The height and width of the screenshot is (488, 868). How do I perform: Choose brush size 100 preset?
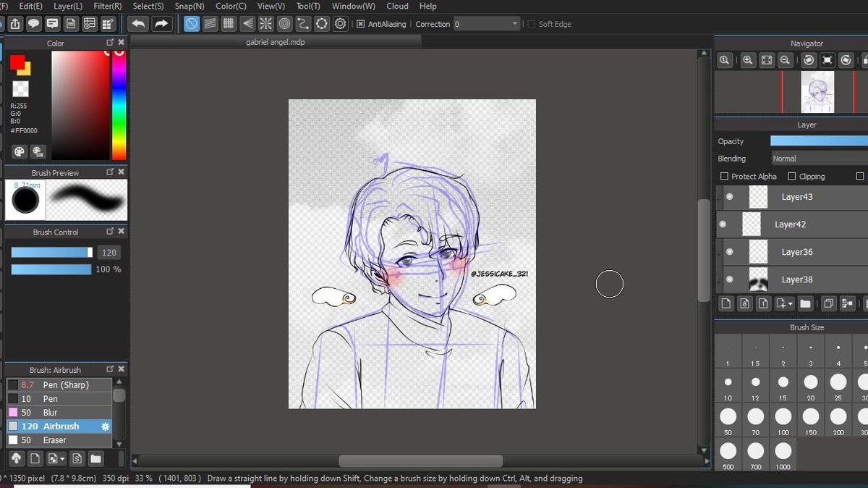783,421
